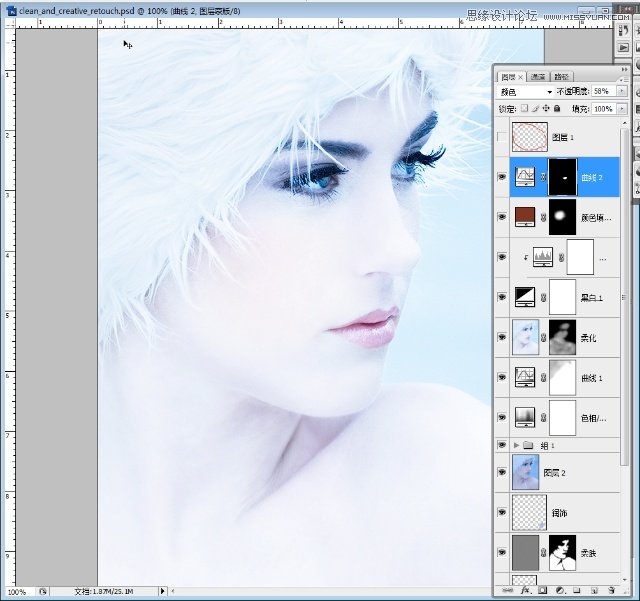Hide the 曲线 2 layer
640x601 pixels.
(x=502, y=177)
